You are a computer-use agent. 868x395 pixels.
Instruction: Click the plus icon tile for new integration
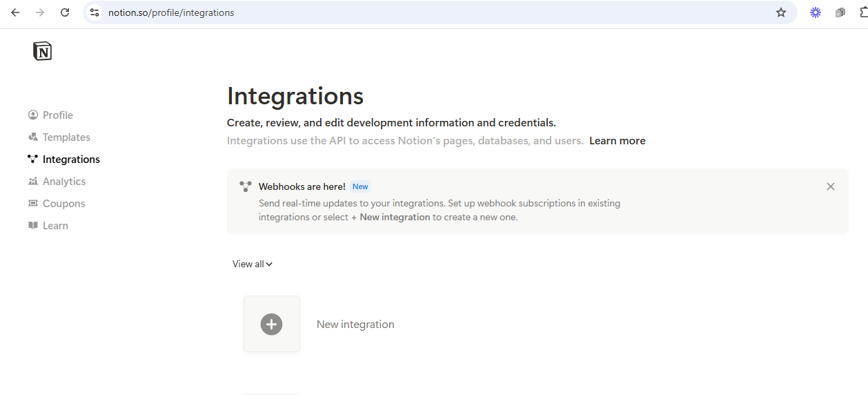(x=272, y=324)
